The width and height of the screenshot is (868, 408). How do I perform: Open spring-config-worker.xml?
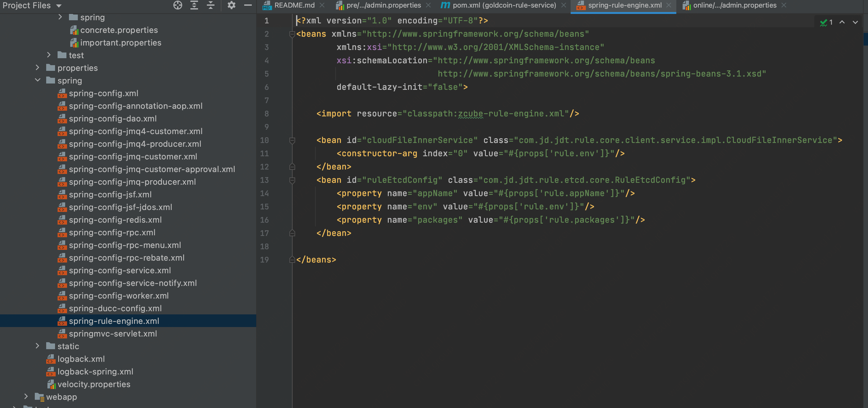click(119, 295)
